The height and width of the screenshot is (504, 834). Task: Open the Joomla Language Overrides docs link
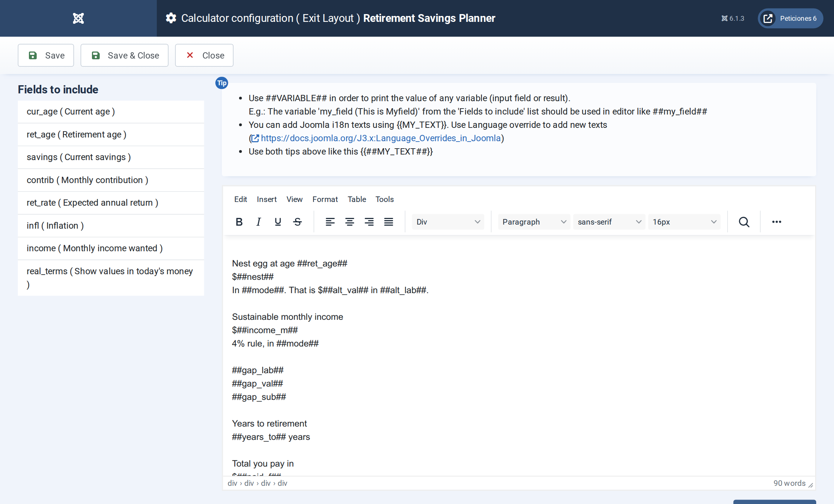click(x=377, y=138)
